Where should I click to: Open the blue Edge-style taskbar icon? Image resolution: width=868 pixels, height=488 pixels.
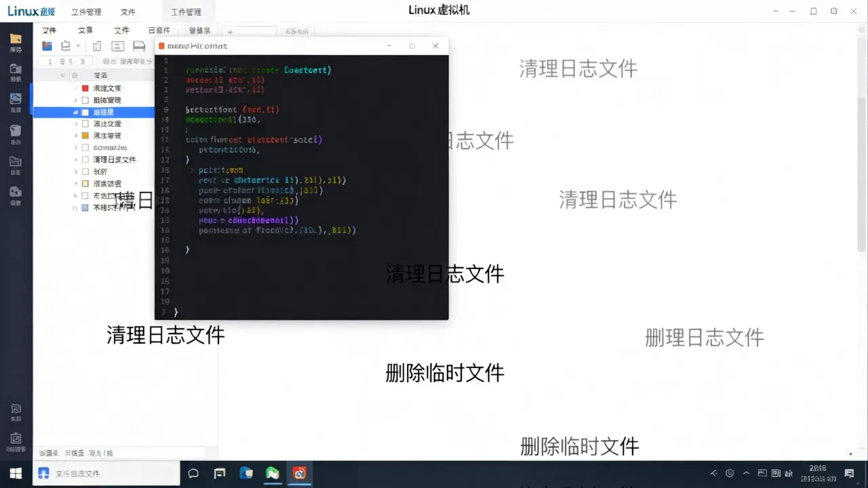(x=246, y=473)
